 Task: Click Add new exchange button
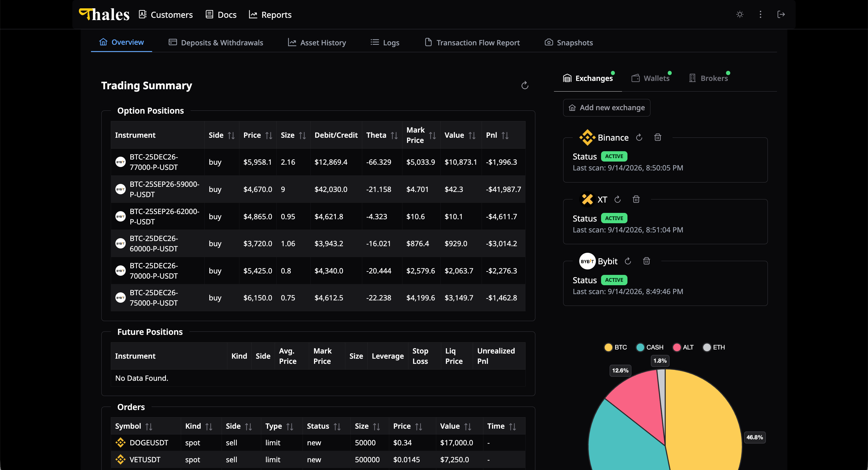[607, 108]
